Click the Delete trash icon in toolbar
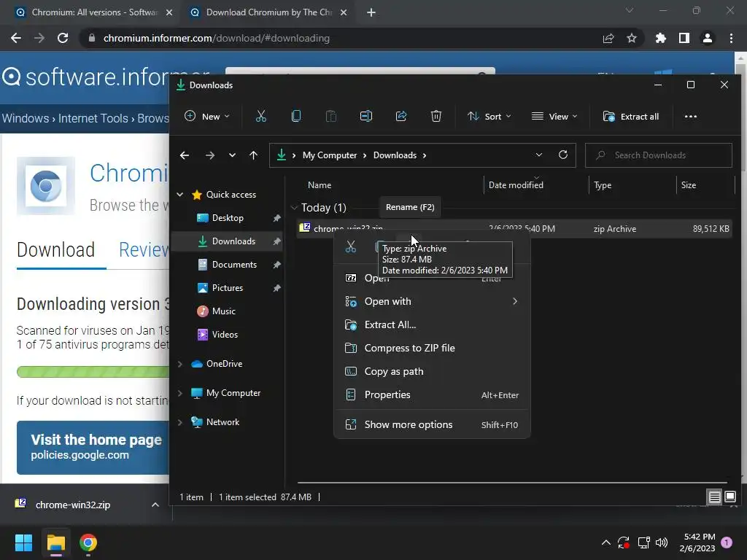 coord(436,116)
